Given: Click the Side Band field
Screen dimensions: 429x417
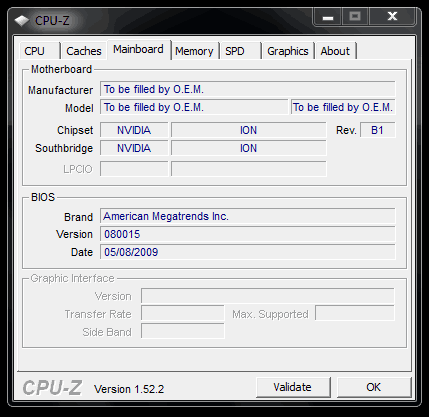Looking at the screenshot, I should click(x=183, y=332).
